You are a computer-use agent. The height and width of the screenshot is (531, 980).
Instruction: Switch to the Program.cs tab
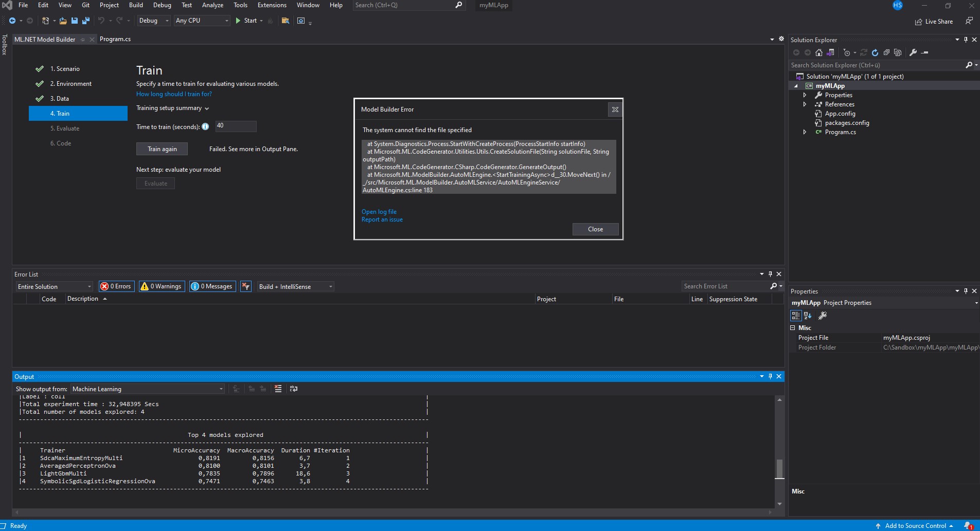point(115,39)
